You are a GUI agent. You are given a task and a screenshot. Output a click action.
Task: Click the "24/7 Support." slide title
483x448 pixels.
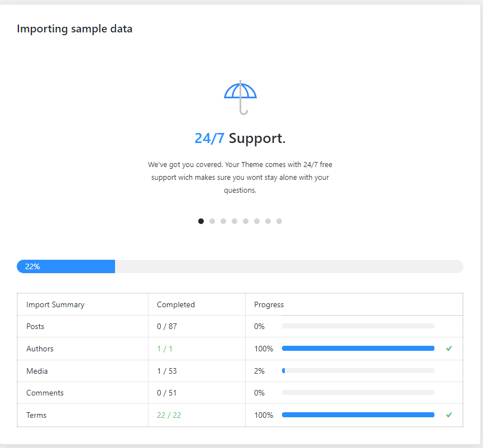pos(240,139)
